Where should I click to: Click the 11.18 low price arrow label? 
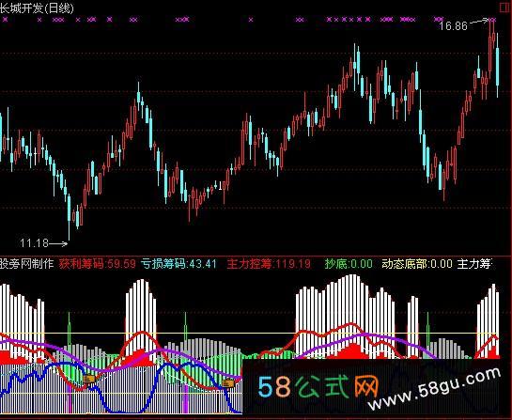[44, 243]
